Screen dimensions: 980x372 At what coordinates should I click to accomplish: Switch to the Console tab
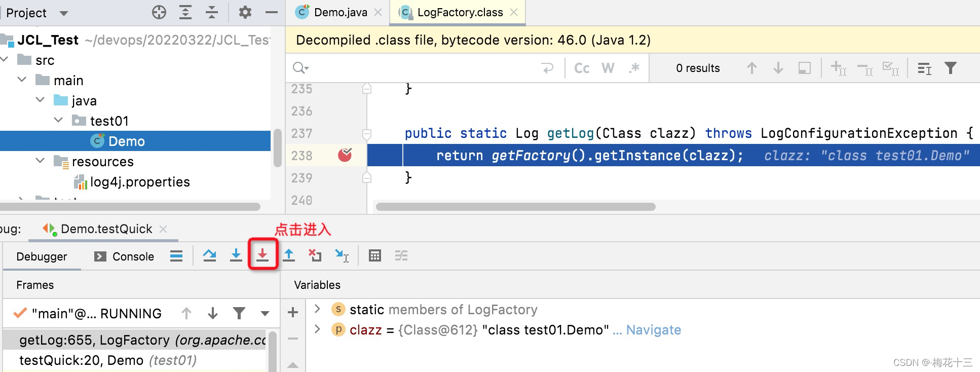[125, 256]
